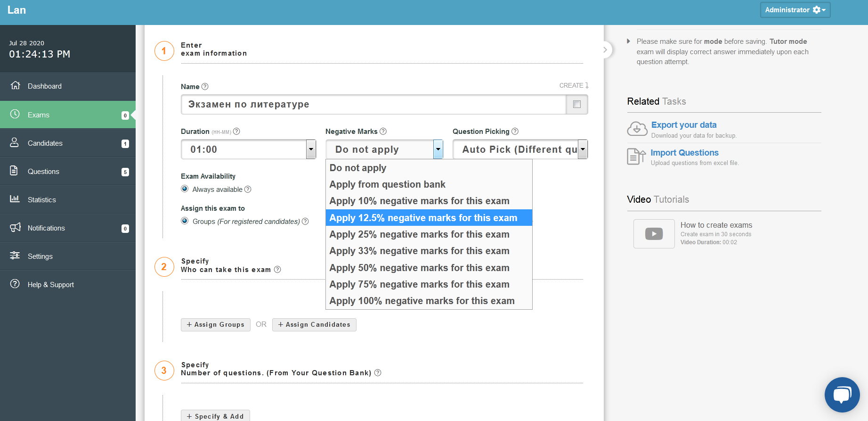Collapse the right side panel arrow
The height and width of the screenshot is (421, 868).
[x=605, y=50]
